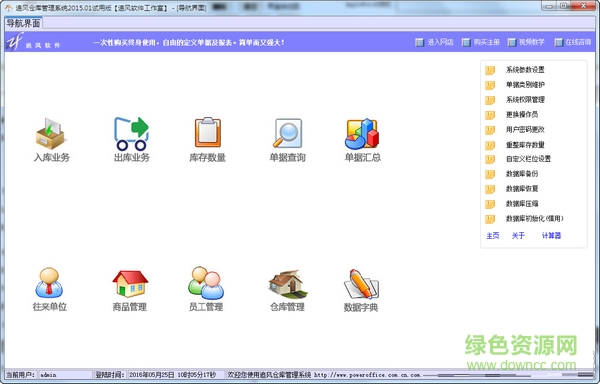Close the application window
Screen dimensions: 600x384
point(584,6)
